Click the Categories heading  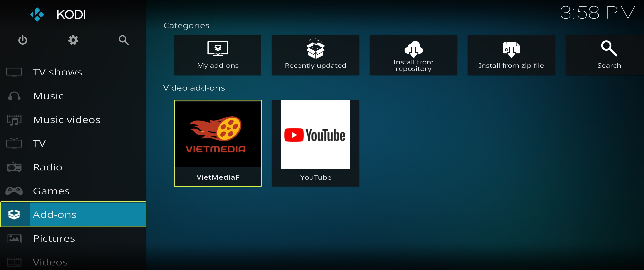click(186, 26)
